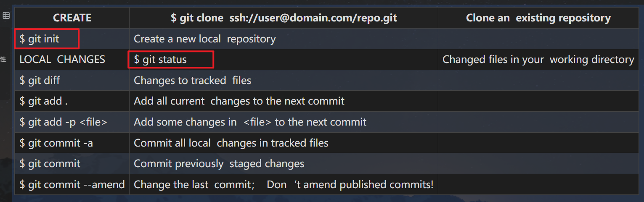Viewport: 644px width, 202px height.
Task: Click 'Create a new local repository' cell
Action: 204,39
